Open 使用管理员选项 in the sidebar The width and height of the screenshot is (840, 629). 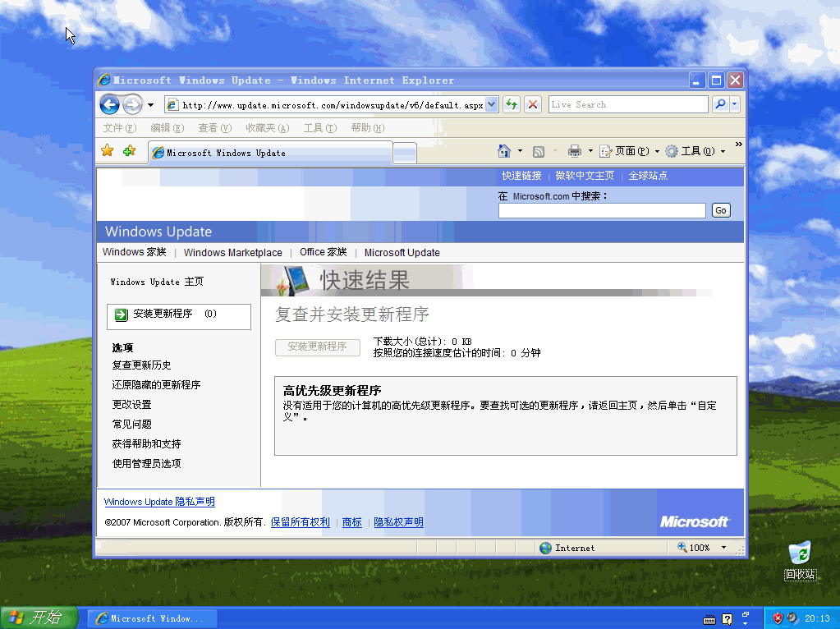pos(146,463)
